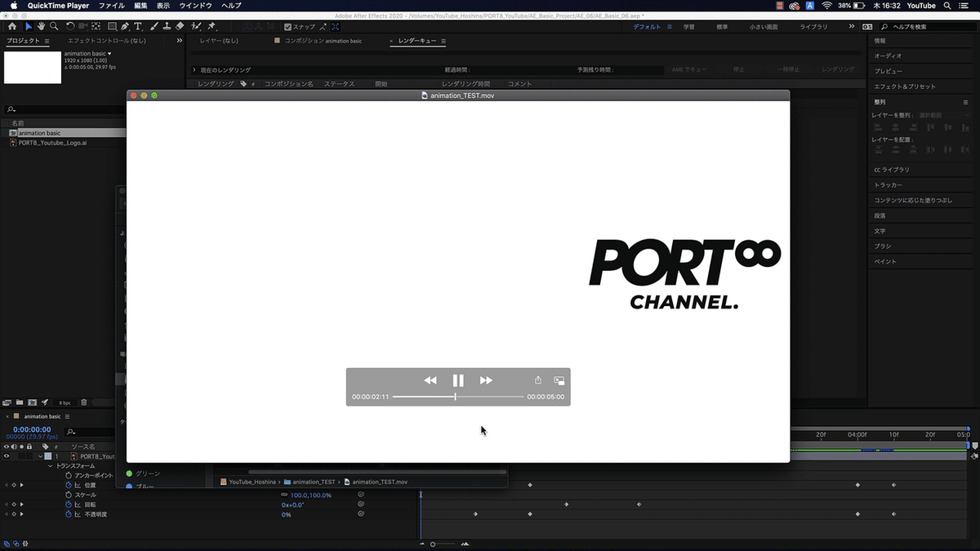Toggle keyframe diamond for 位置 property

coord(14,485)
